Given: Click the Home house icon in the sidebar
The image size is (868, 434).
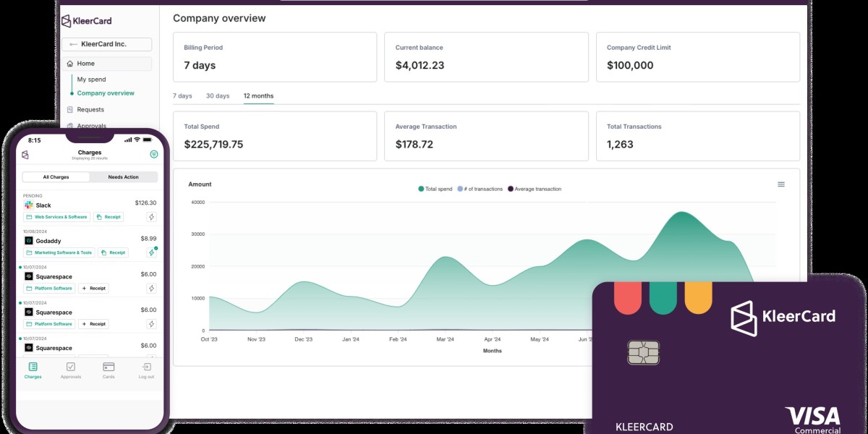Looking at the screenshot, I should [x=70, y=64].
